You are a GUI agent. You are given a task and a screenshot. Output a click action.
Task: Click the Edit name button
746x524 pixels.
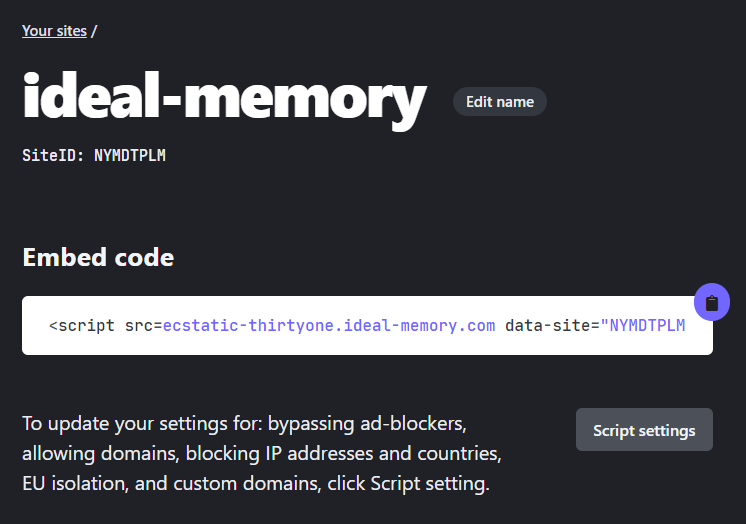(500, 102)
